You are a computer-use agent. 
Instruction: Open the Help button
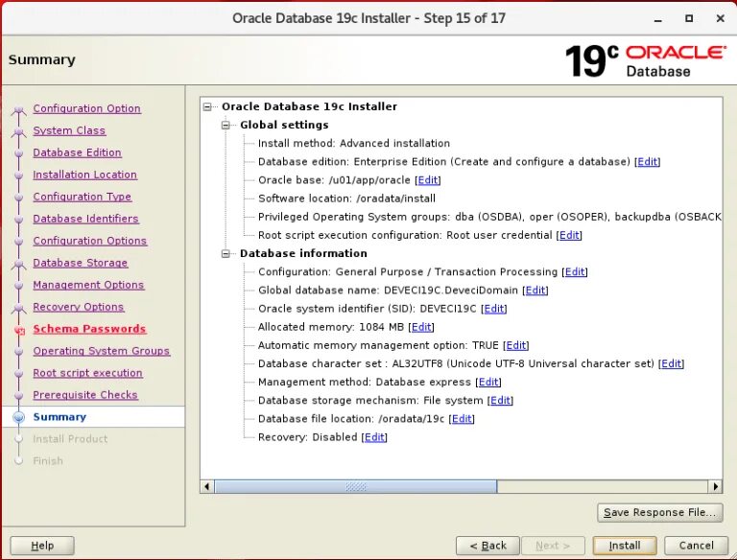coord(42,546)
